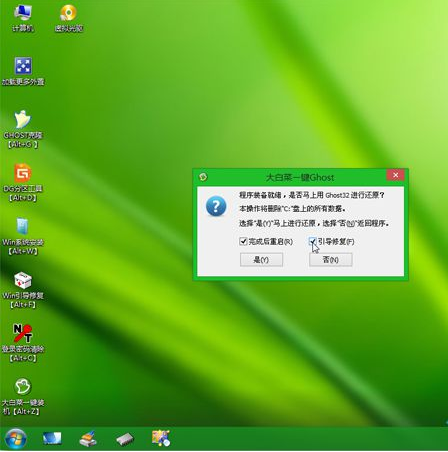Screen dimensions: 448x452
Task: Click the monitor icon in taskbar
Action: [x=52, y=438]
